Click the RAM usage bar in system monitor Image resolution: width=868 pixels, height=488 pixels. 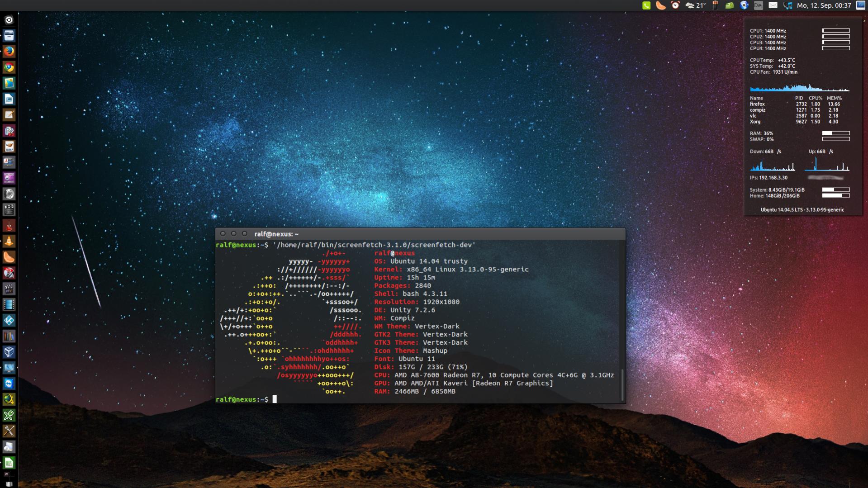click(x=836, y=133)
